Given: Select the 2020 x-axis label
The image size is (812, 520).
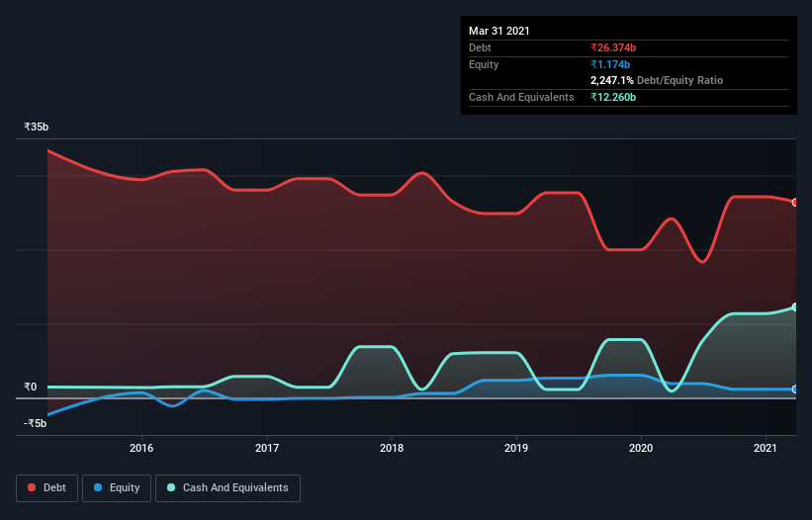Looking at the screenshot, I should [641, 448].
